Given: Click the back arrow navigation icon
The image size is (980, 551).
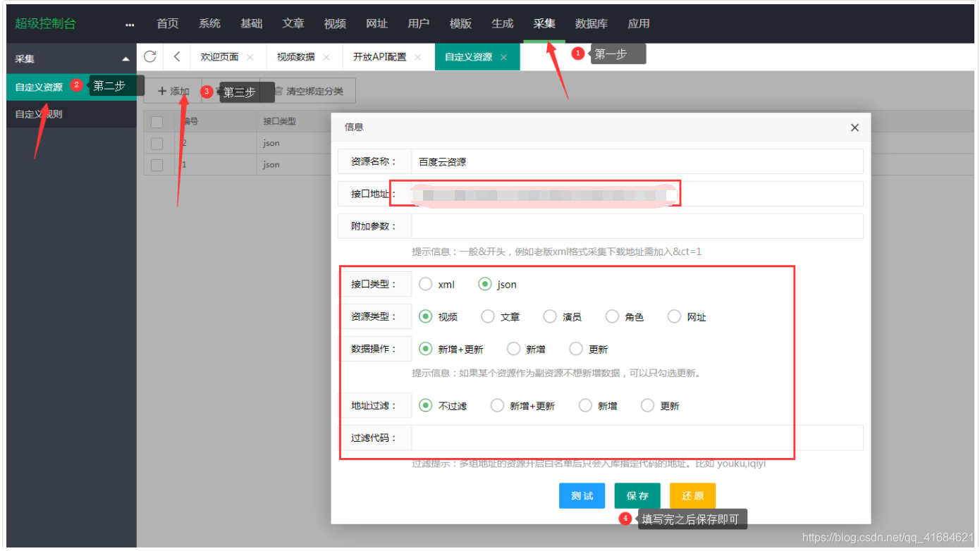Looking at the screenshot, I should tap(177, 56).
